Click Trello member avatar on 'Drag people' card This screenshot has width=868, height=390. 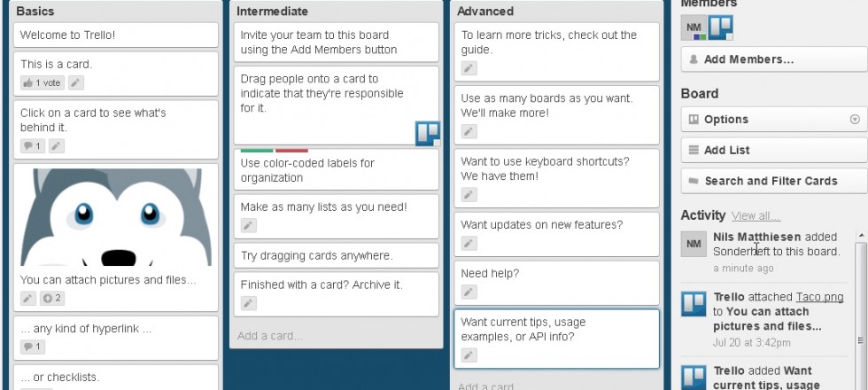(x=428, y=134)
